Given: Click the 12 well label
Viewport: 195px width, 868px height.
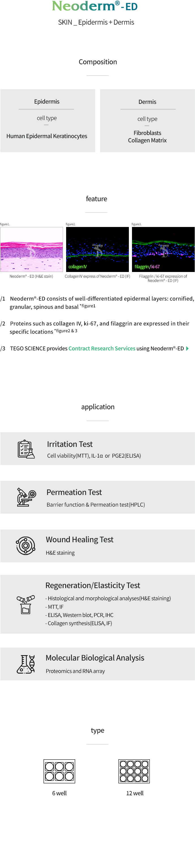Looking at the screenshot, I should [135, 793].
